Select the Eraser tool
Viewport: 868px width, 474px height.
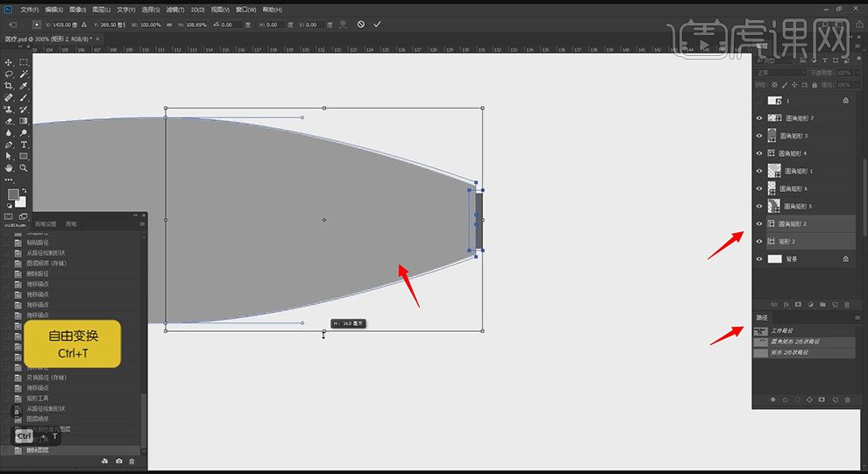[8, 121]
